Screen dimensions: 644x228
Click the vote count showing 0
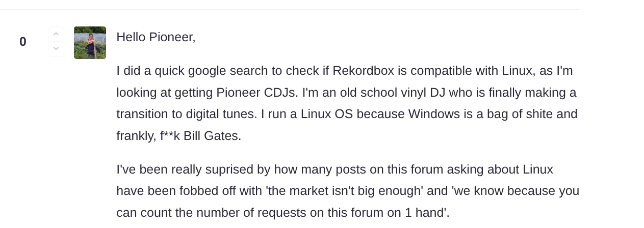(x=23, y=42)
